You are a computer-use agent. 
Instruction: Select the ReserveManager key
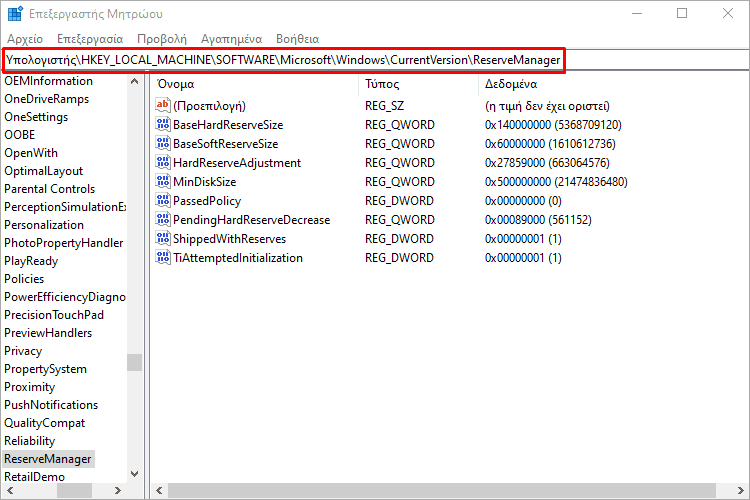pyautogui.click(x=47, y=459)
